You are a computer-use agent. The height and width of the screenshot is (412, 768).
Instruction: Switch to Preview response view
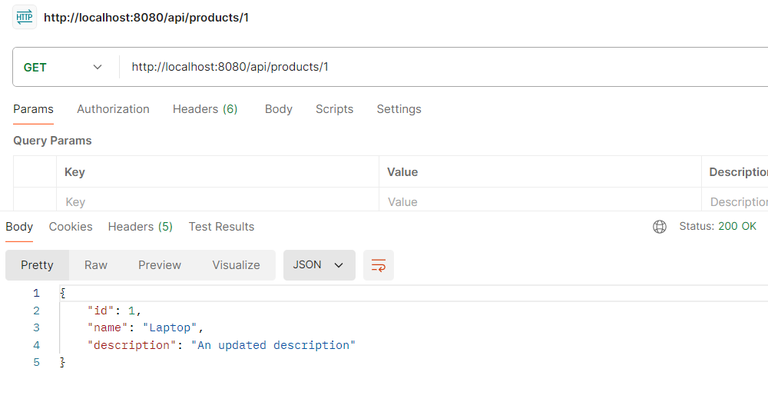point(160,265)
